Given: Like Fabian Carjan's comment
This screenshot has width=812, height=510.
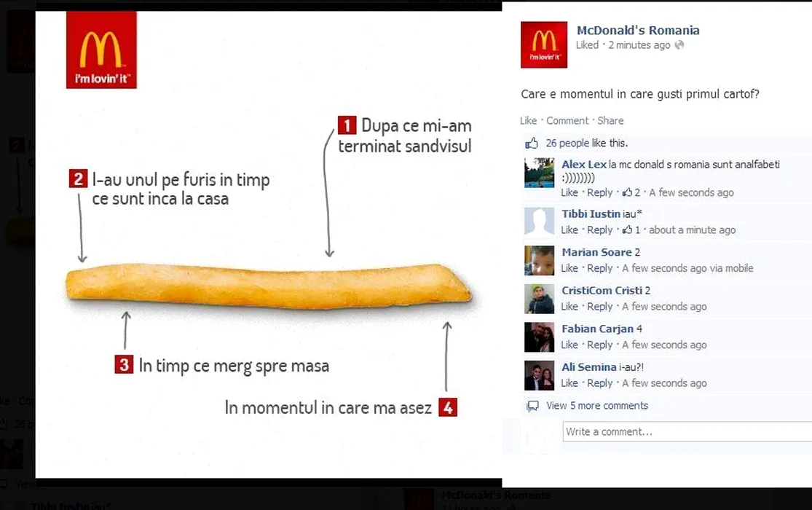Looking at the screenshot, I should point(569,345).
